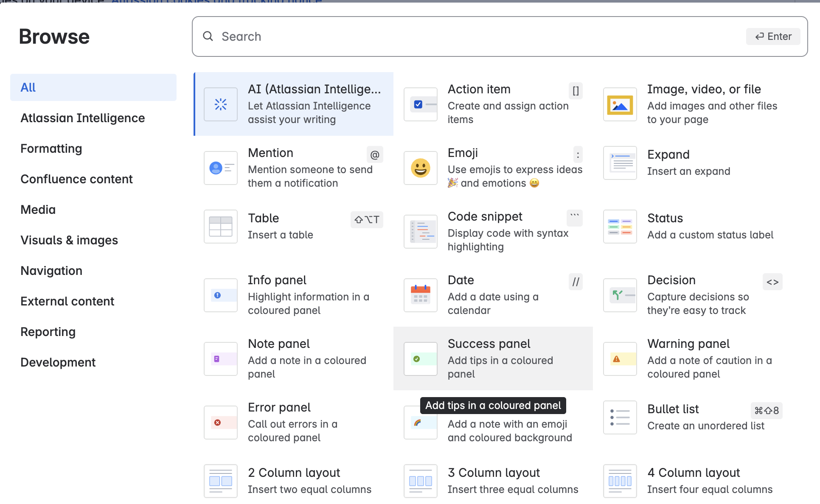This screenshot has height=504, width=820.
Task: Click the Decision arrow icon
Action: [620, 295]
